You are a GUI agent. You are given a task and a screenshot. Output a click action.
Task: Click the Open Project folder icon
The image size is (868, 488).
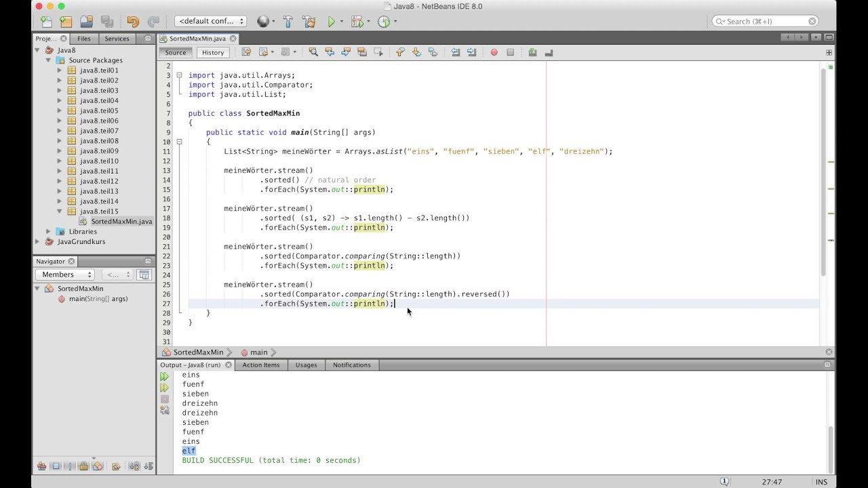coord(86,22)
